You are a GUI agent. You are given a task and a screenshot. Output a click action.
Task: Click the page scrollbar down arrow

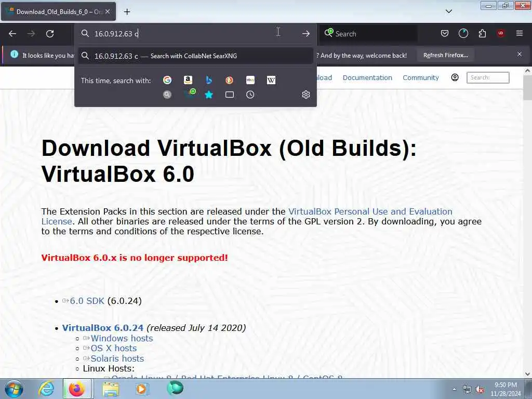point(527,374)
